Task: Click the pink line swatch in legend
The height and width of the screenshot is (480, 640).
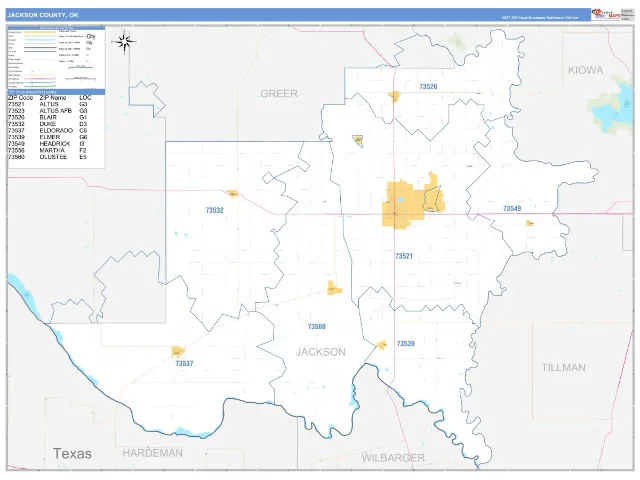Action: tap(40, 79)
